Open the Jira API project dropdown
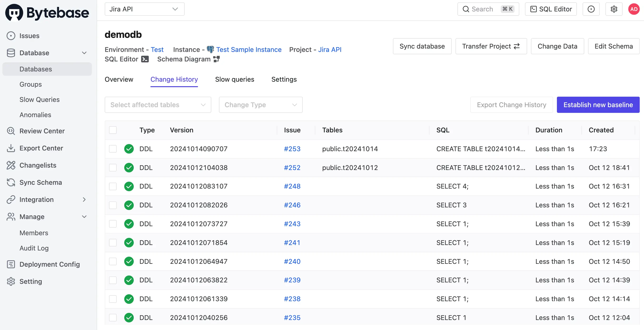Screen dimensions: 644x330 (144, 9)
